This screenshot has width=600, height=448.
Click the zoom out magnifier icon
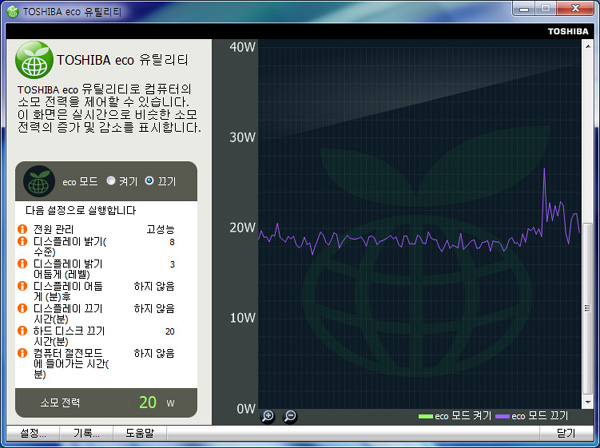point(290,416)
